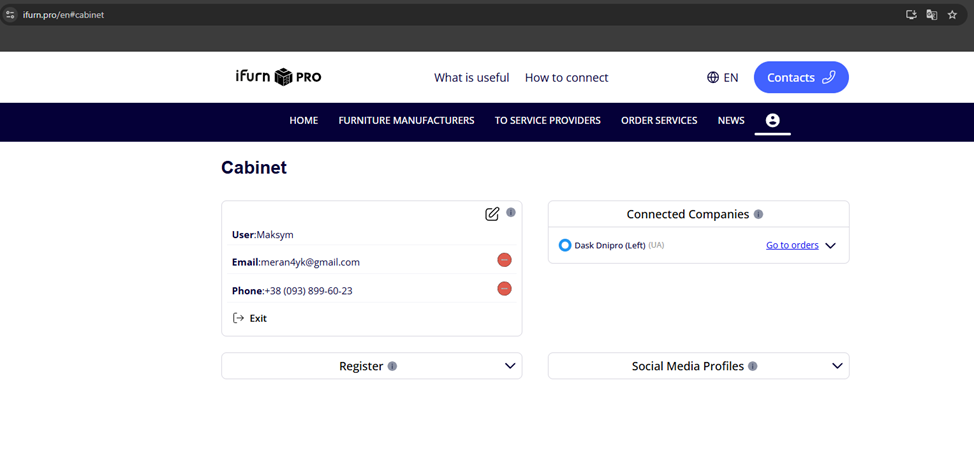Click the ifurn PRO logo
The width and height of the screenshot is (974, 452).
[278, 77]
